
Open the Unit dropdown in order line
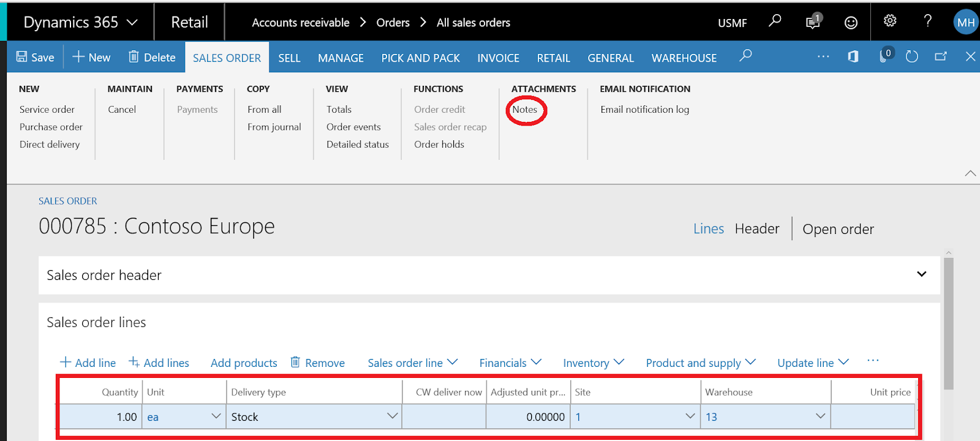coord(216,417)
